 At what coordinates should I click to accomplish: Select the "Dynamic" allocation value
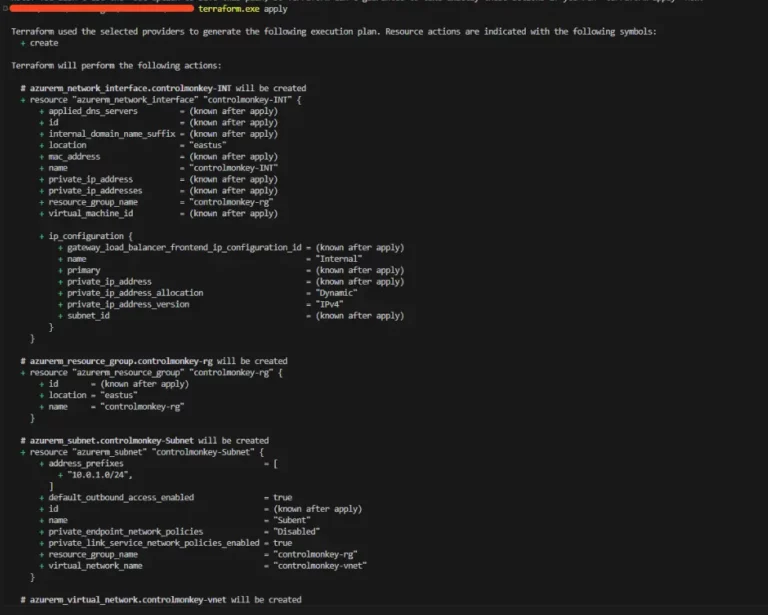pos(336,293)
